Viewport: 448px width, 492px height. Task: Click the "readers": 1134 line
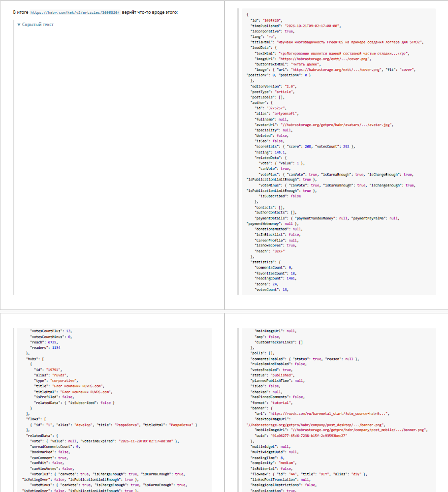[x=45, y=348]
